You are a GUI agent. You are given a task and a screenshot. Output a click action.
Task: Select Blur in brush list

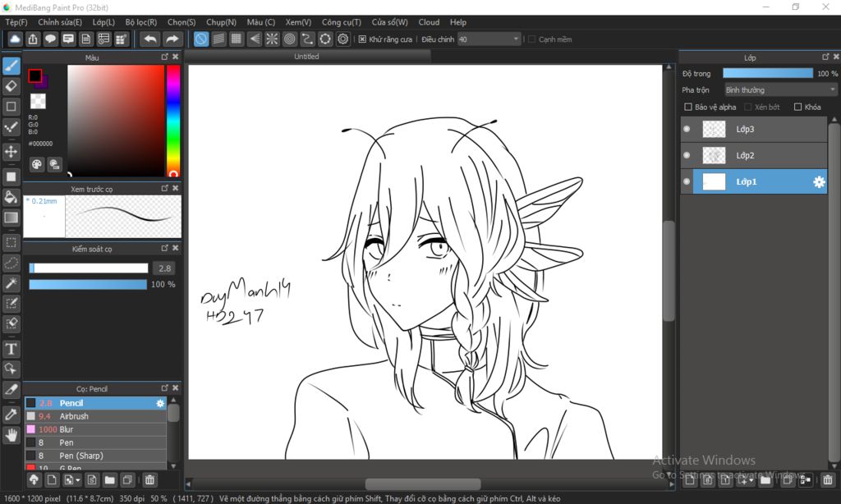pos(96,429)
